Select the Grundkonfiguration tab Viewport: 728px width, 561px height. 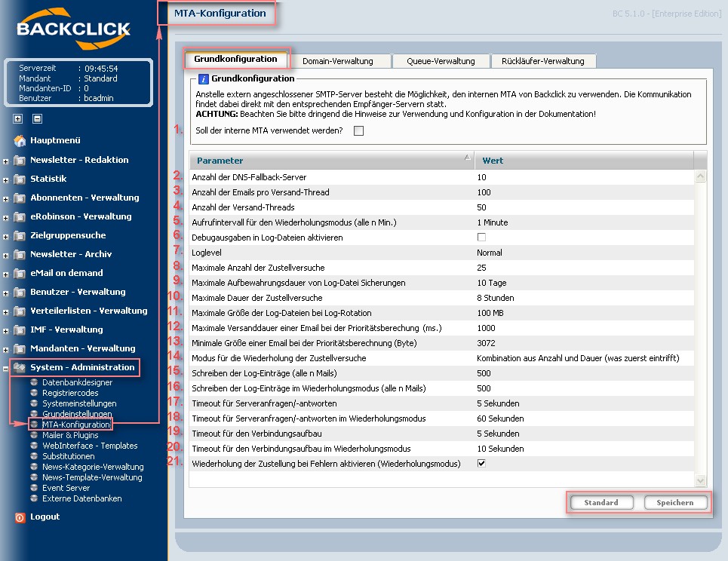click(x=236, y=59)
